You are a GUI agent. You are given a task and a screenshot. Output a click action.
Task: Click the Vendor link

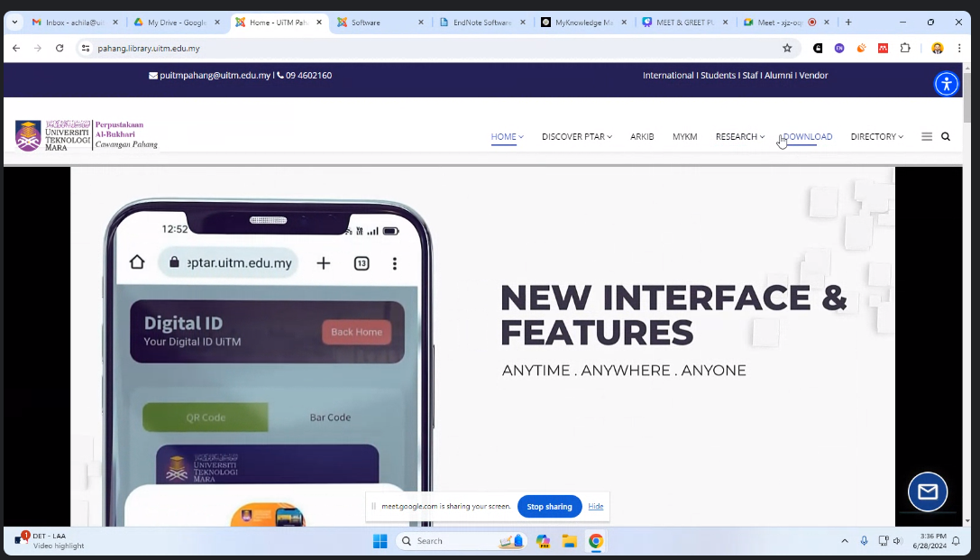(814, 75)
